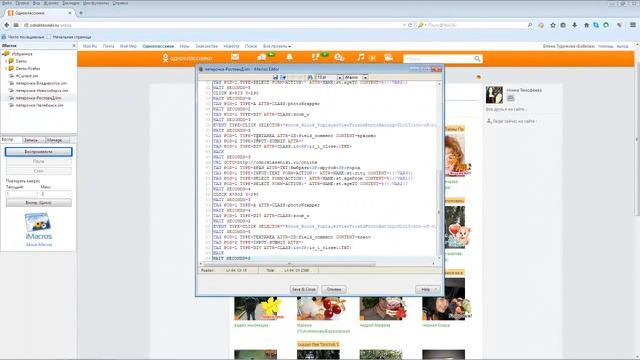
Task: Select #Current.iim macro in tree
Action: [x=27, y=76]
